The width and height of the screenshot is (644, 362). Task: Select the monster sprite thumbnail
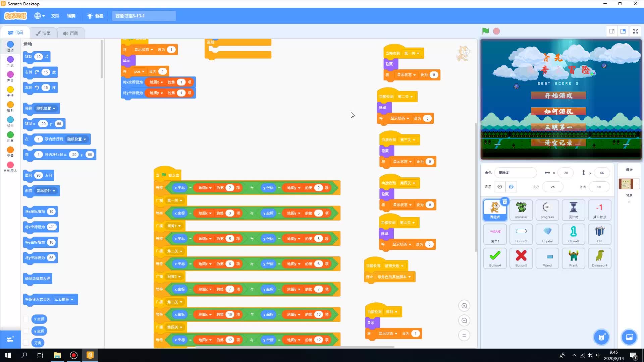[x=521, y=210]
